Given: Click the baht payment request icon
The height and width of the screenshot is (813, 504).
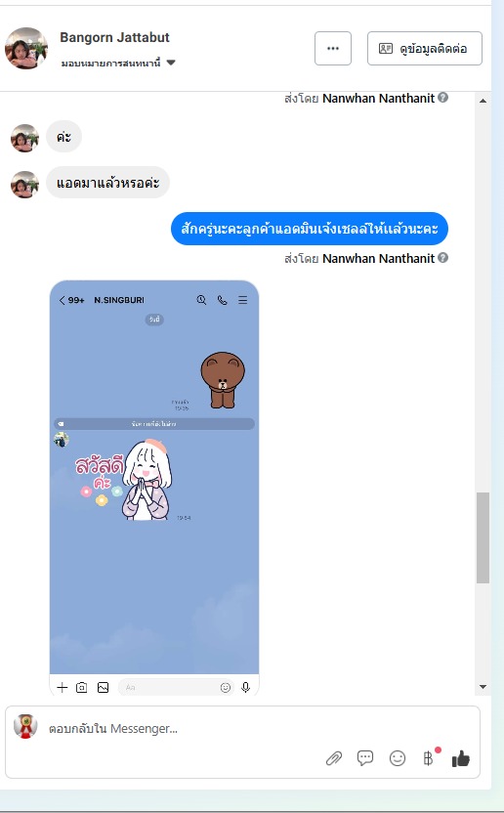Looking at the screenshot, I should click(x=428, y=758).
